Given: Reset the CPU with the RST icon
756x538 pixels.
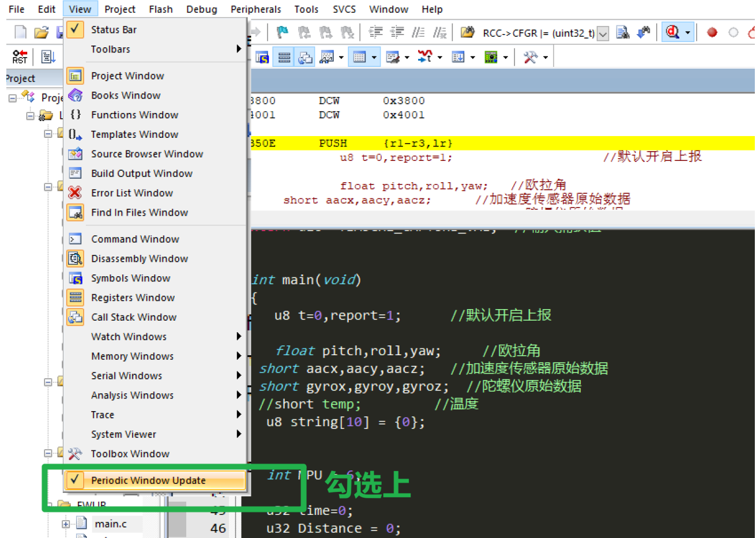Looking at the screenshot, I should coord(20,57).
